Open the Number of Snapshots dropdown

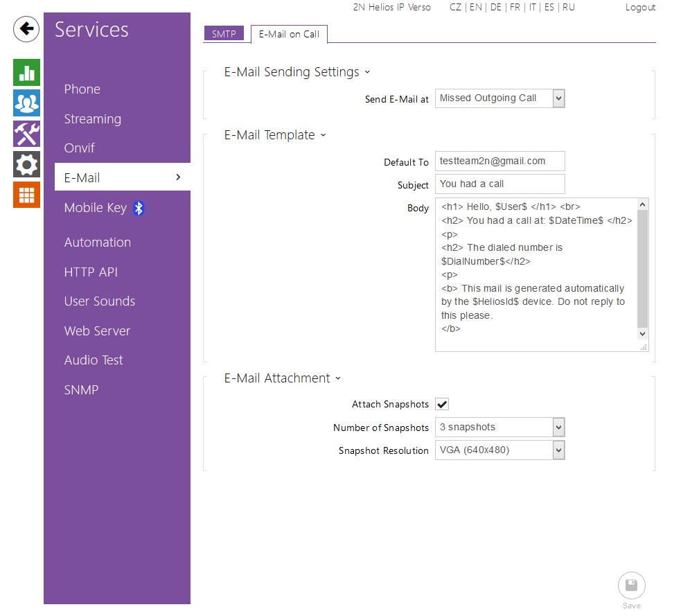(x=499, y=428)
